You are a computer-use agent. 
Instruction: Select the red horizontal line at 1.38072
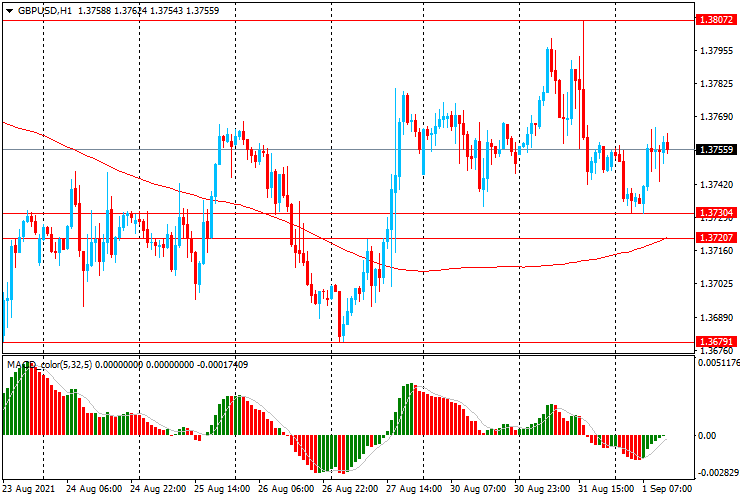(348, 20)
